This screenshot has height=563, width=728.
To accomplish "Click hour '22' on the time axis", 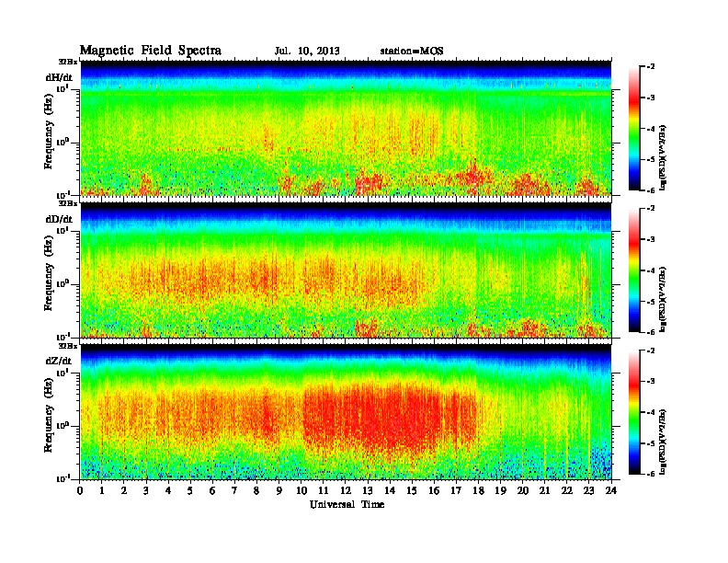I will 566,491.
